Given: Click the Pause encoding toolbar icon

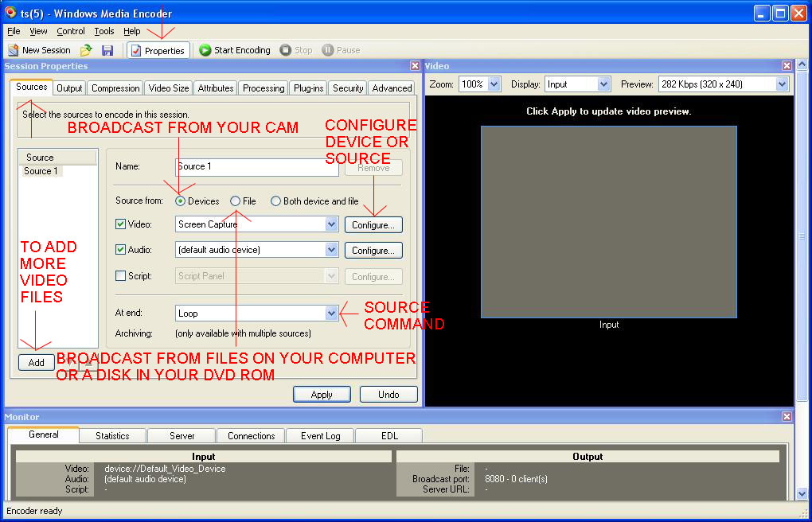Looking at the screenshot, I should pyautogui.click(x=327, y=50).
